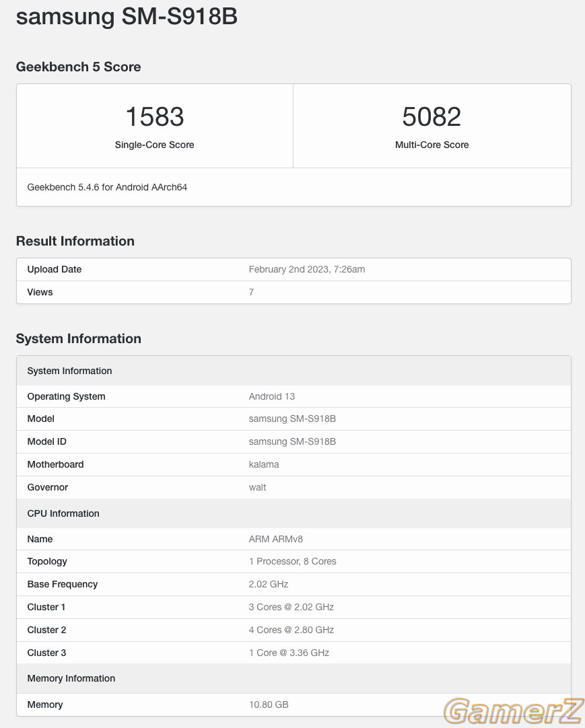Click the "Motherboard" label
This screenshot has width=585, height=728.
[x=55, y=464]
